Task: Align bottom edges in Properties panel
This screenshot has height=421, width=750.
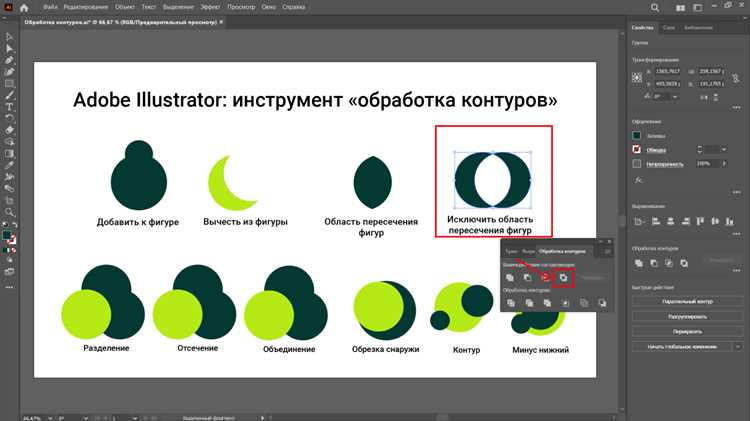Action: pyautogui.click(x=729, y=222)
